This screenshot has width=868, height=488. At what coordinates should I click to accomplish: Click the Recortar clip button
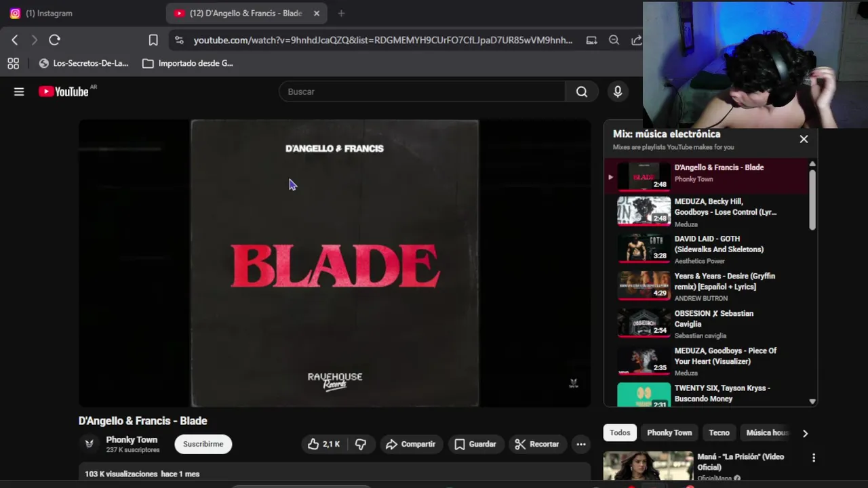coord(537,444)
